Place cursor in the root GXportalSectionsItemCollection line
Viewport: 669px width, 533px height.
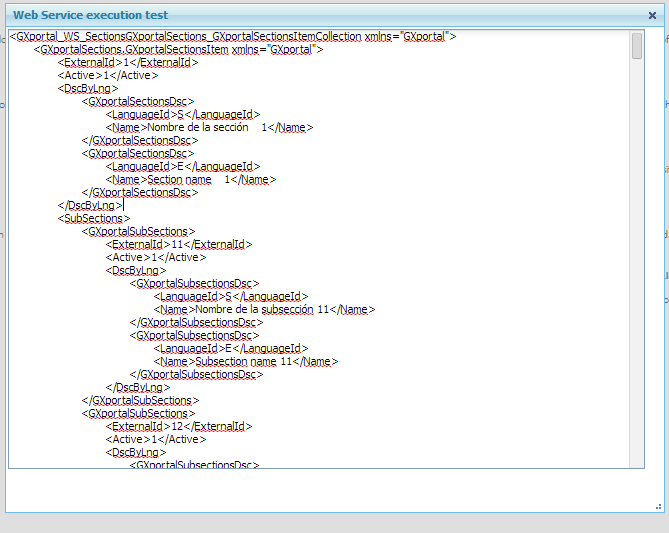tap(232, 36)
